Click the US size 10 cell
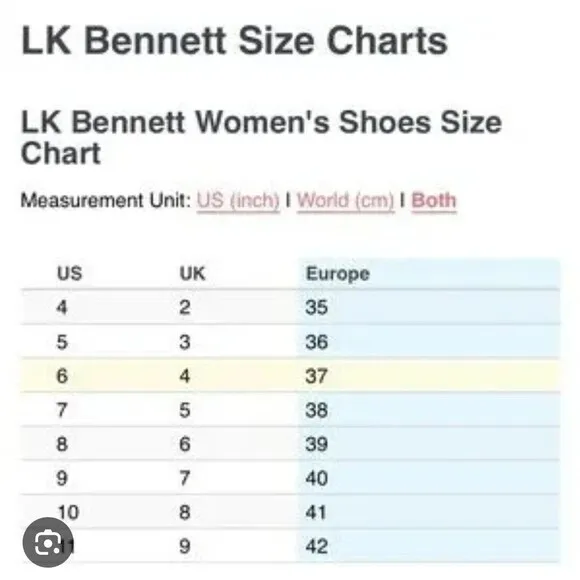Screen dimensions: 580x580 point(68,512)
